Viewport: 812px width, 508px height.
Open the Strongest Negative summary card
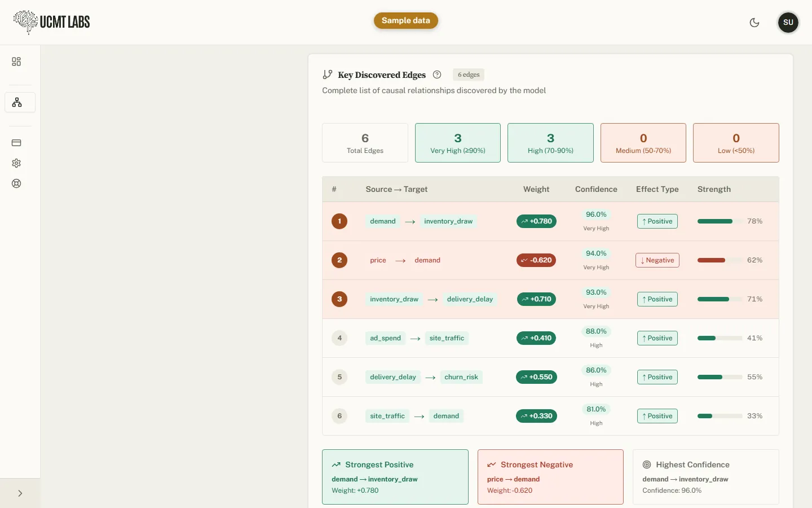coord(550,477)
